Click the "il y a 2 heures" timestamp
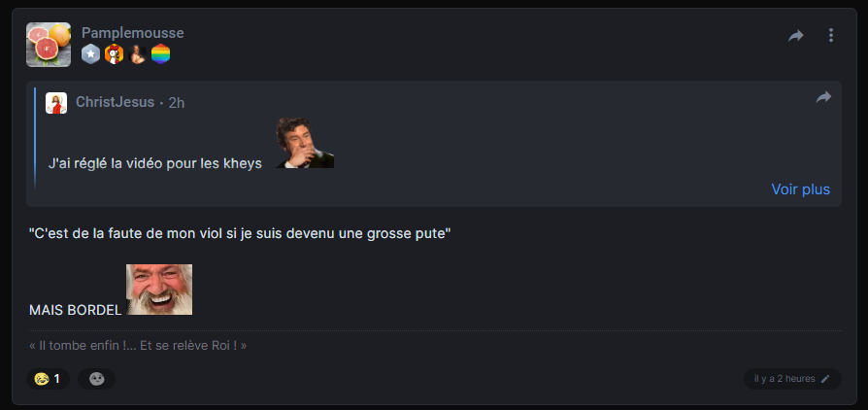The image size is (868, 410). 784,379
